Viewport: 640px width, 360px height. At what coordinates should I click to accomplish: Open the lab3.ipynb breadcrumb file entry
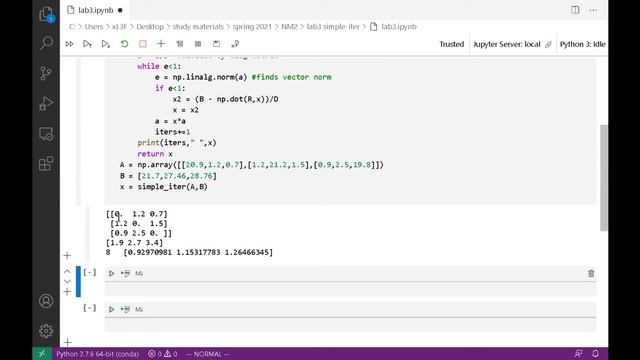pyautogui.click(x=393, y=27)
